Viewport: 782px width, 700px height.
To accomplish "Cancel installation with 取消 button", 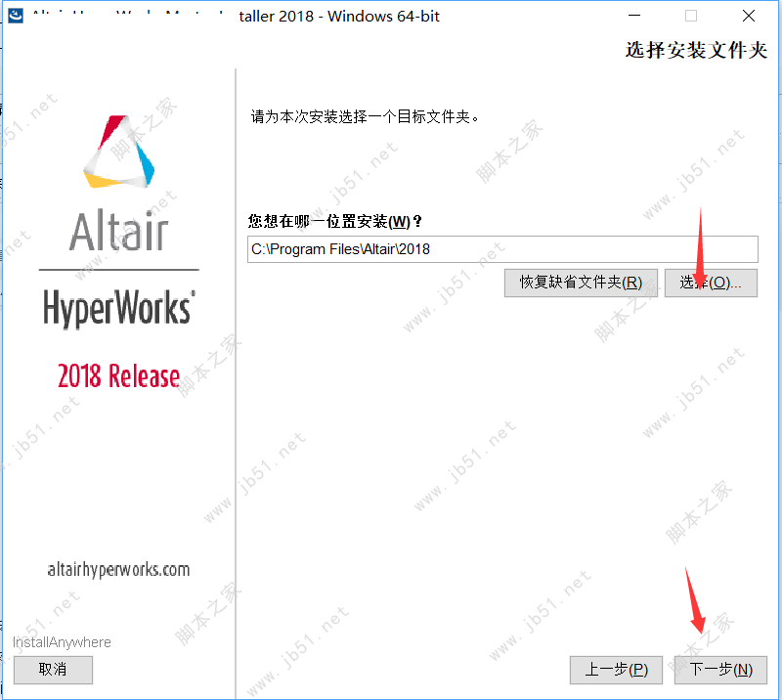I will tap(53, 670).
